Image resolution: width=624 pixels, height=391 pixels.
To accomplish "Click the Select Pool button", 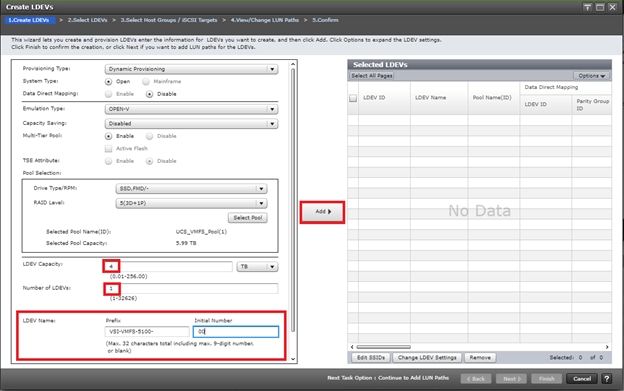I will tap(248, 218).
